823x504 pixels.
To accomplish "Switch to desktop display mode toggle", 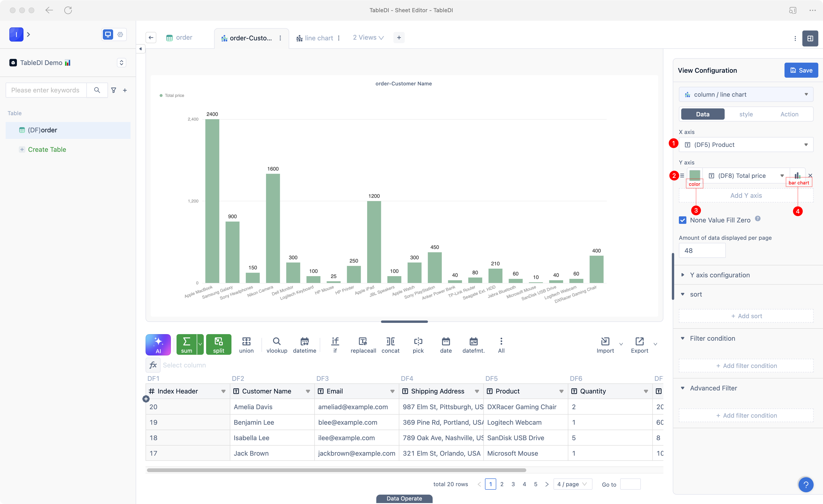I will tap(108, 34).
